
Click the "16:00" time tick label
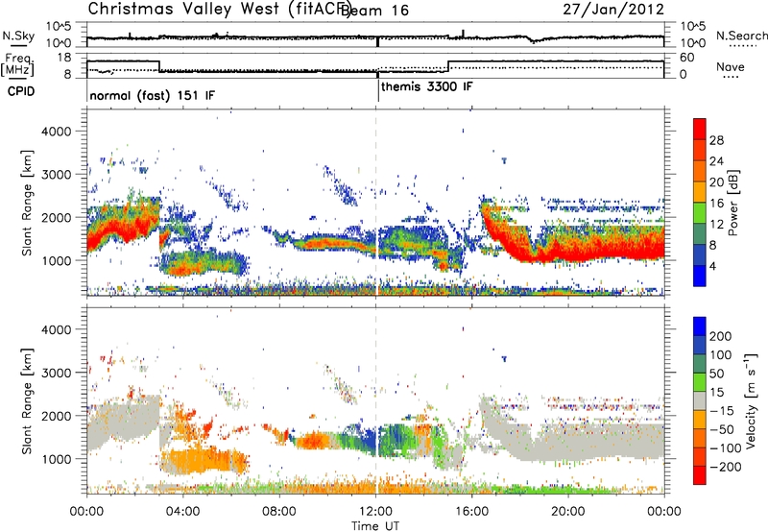[x=471, y=512]
